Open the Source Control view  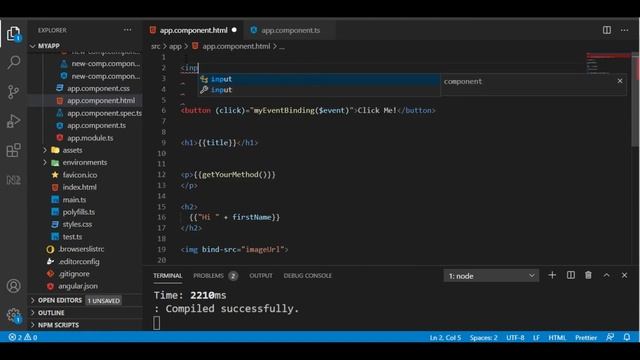[x=13, y=92]
